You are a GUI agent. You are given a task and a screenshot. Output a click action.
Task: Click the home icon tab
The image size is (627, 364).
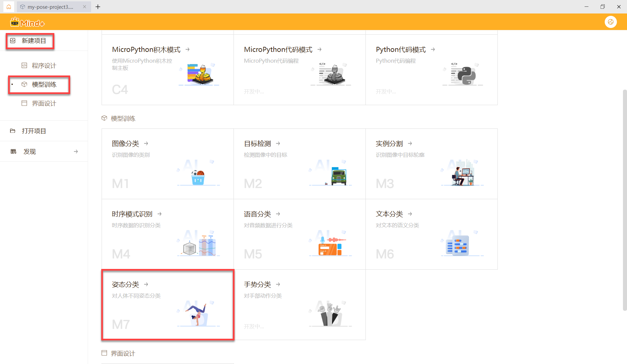pos(9,7)
